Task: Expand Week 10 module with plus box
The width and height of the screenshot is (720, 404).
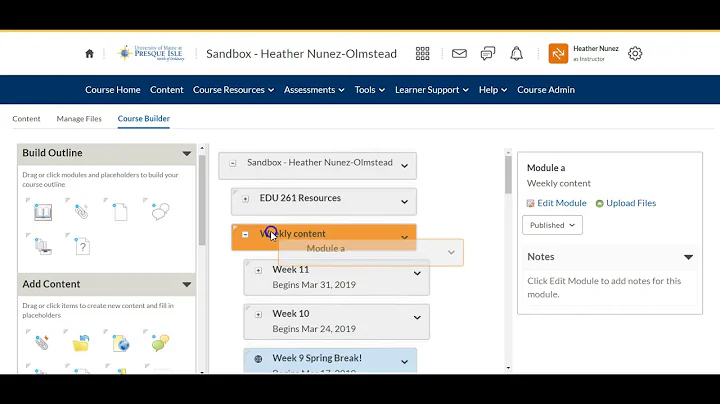Action: click(259, 314)
